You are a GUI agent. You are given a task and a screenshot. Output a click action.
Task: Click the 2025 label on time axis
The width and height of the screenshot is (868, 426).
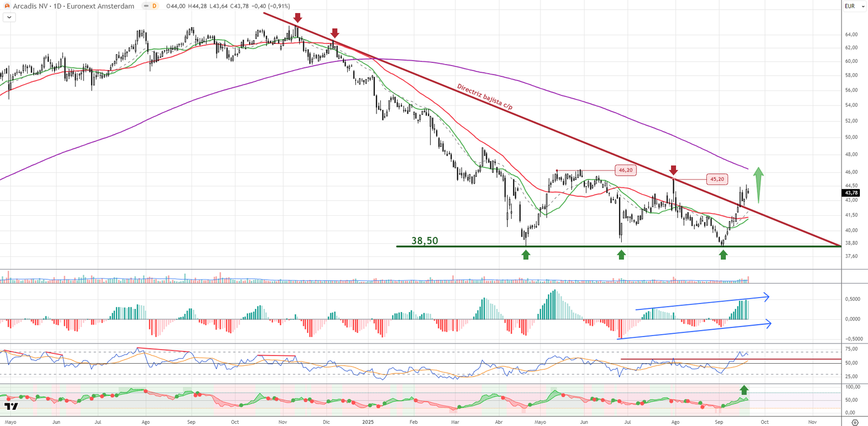coord(368,422)
